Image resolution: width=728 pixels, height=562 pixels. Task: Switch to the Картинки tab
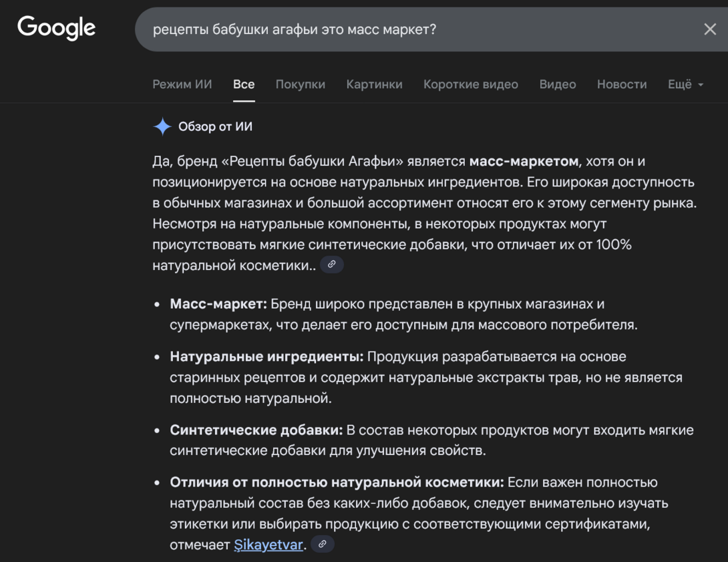(374, 84)
